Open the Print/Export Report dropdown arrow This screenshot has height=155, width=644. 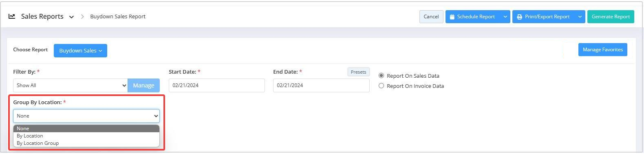580,17
